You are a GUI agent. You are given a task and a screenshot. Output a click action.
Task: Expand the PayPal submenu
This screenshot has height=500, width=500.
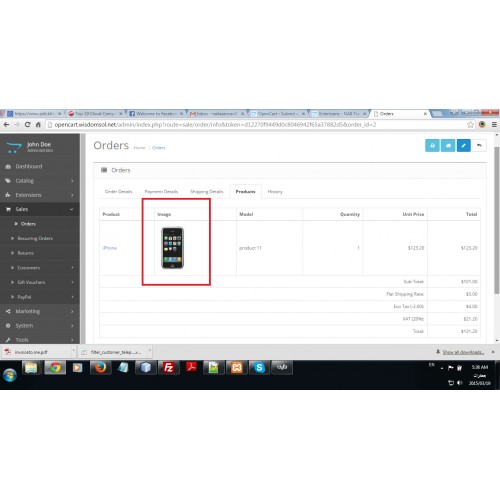(x=40, y=297)
